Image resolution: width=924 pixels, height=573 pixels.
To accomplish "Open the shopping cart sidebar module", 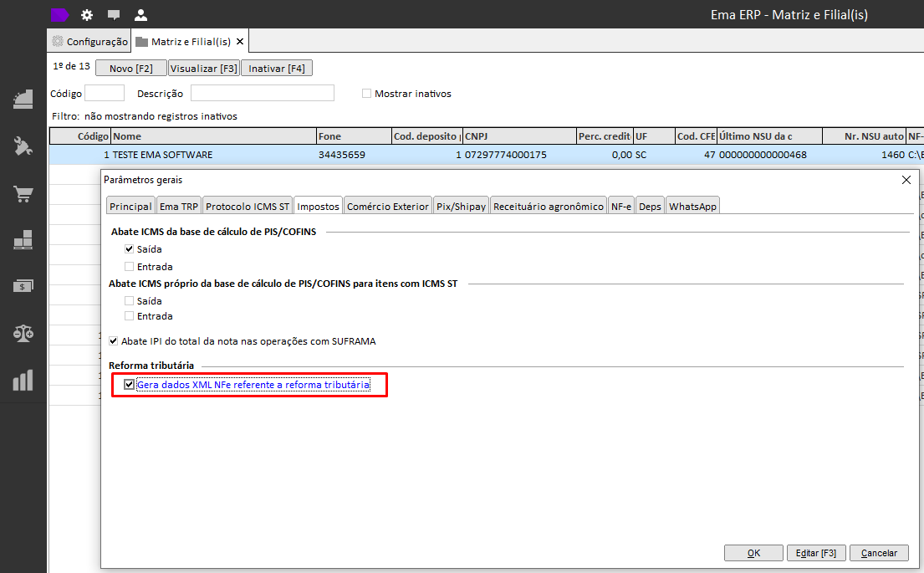I will [23, 194].
